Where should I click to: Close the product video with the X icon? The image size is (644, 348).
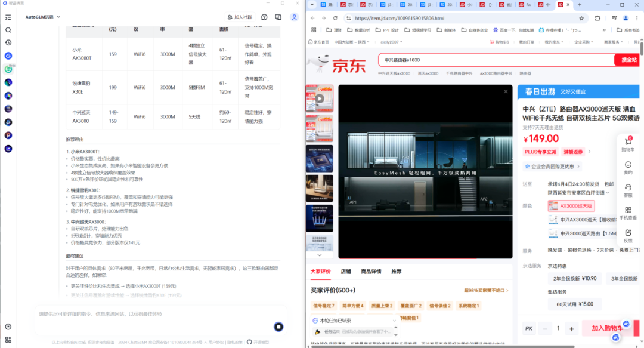(506, 91)
